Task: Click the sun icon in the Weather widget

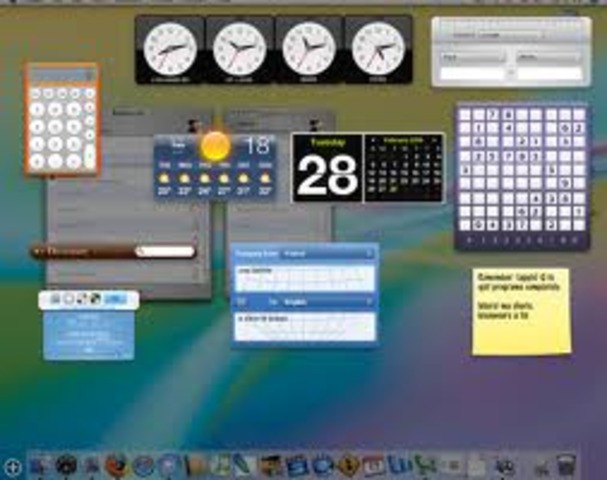Action: tap(216, 146)
